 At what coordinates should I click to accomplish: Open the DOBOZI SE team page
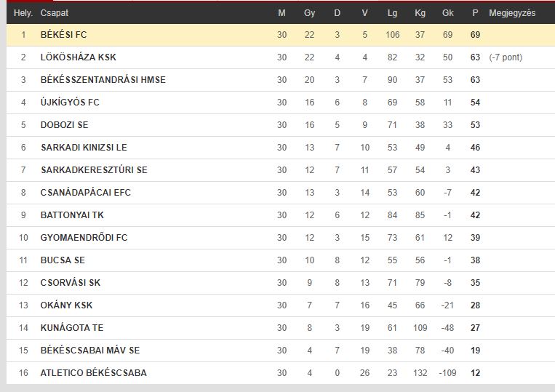65,125
